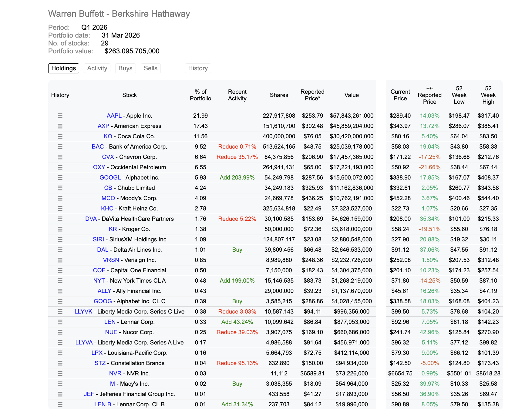
Task: Sort by Current Price column header
Action: click(400, 95)
